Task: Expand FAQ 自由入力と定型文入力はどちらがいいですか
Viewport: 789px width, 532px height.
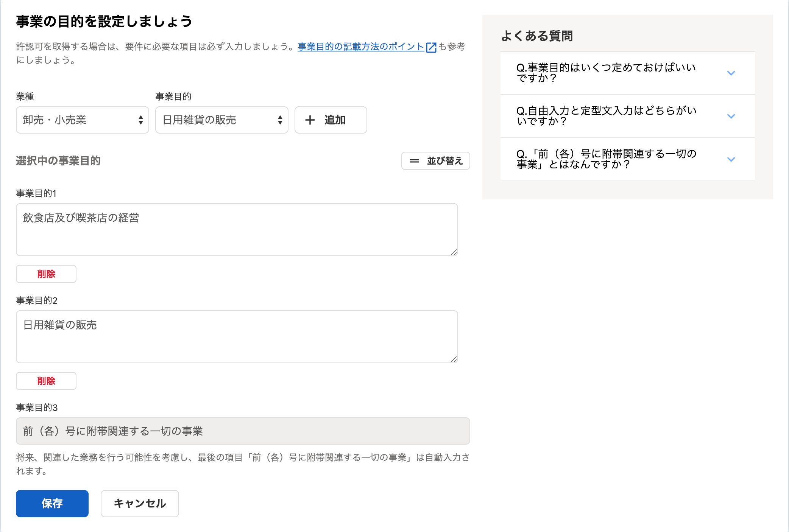Action: (628, 116)
